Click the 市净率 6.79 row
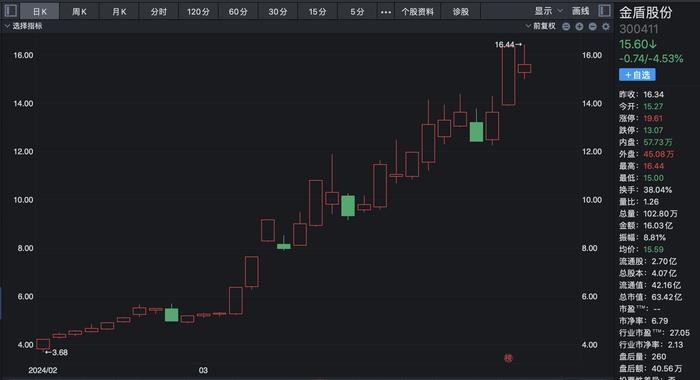 [x=643, y=321]
